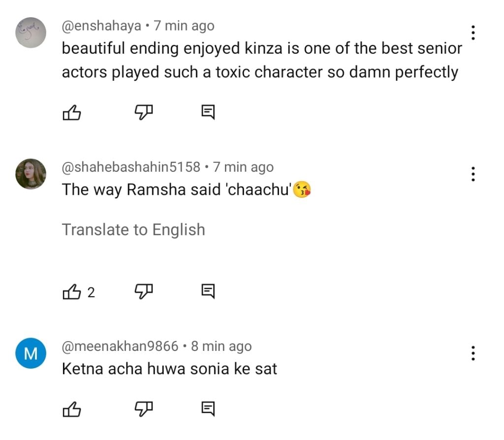Dislike the comment by @meenakhan9866
Image resolution: width=504 pixels, height=440 pixels.
pos(143,409)
